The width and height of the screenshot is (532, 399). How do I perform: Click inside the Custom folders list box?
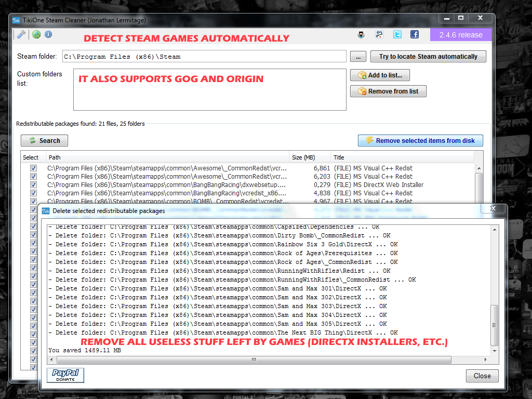click(210, 89)
